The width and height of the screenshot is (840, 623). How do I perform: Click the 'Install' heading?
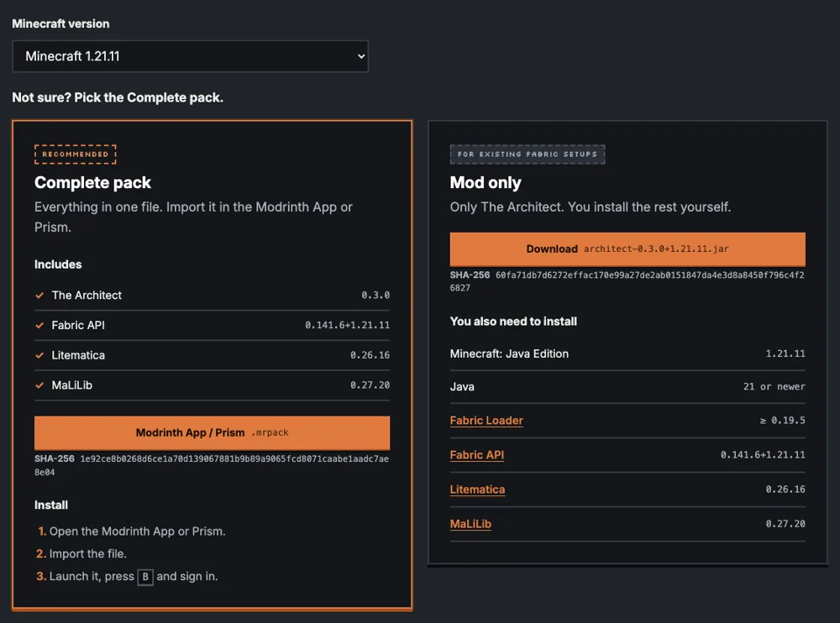click(x=51, y=505)
